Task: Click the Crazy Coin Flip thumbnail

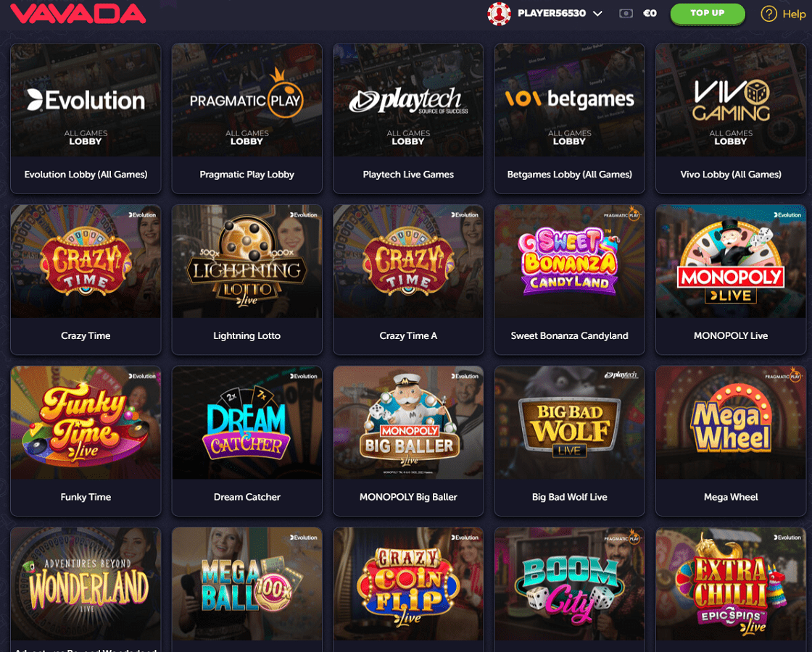Action: tap(408, 584)
